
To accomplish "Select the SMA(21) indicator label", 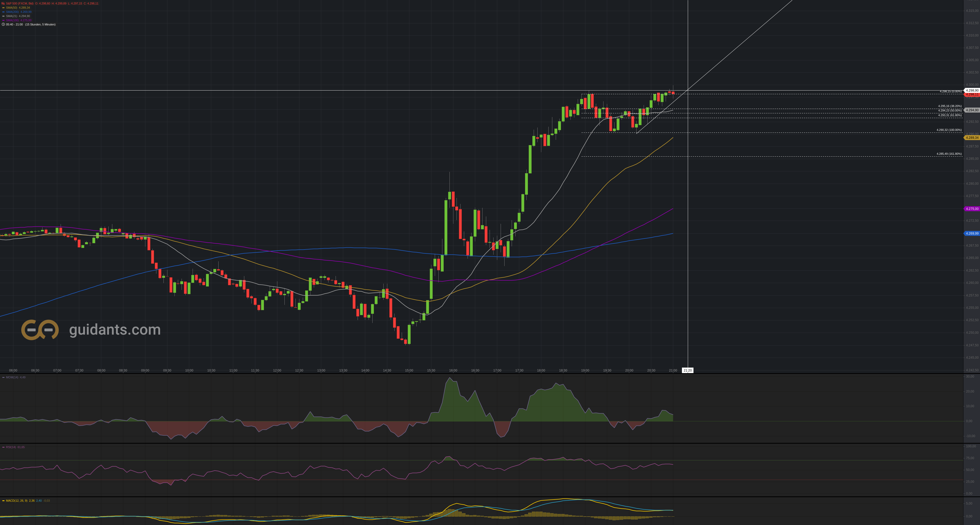I will 12,16.
